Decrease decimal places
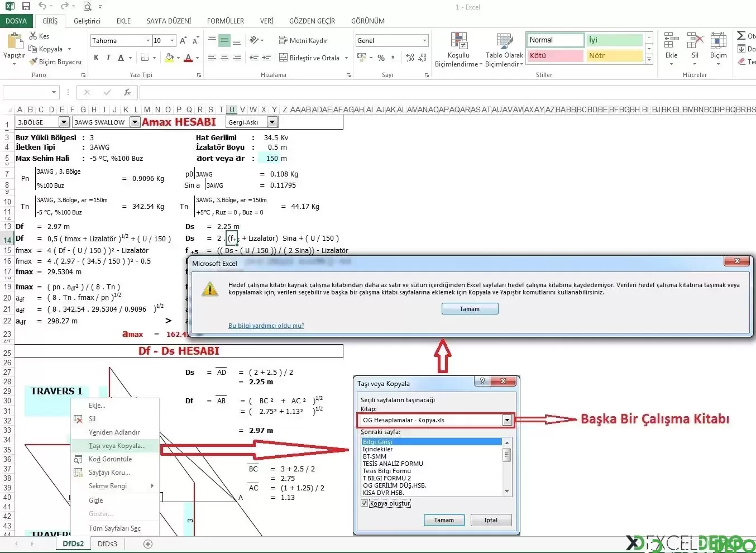 (423, 58)
